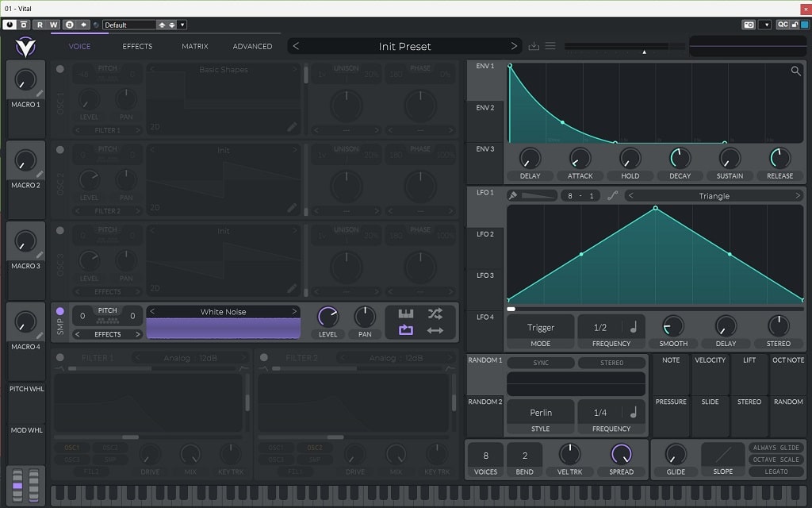Enable Filter 2 with its power dot
This screenshot has width=812, height=508.
point(264,357)
